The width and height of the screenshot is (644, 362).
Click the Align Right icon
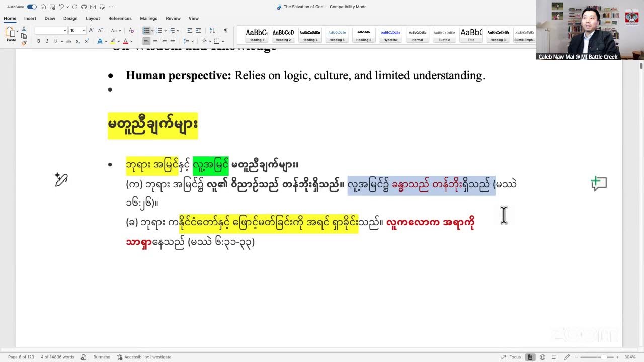click(x=164, y=41)
